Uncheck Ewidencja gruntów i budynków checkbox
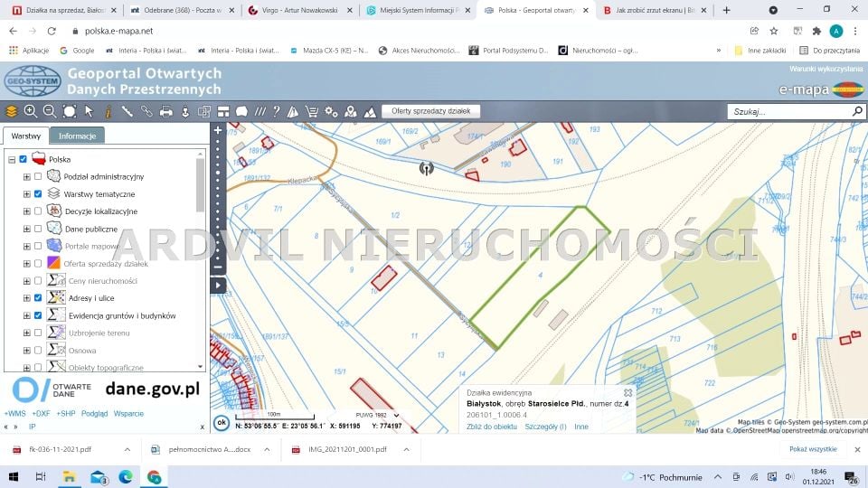This screenshot has height=488, width=868. (38, 315)
